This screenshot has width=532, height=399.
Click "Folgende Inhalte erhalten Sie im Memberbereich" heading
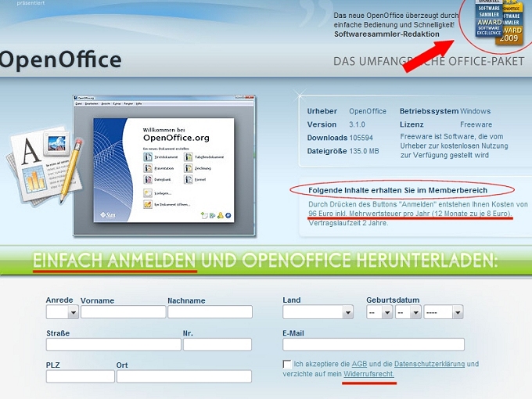tap(397, 190)
